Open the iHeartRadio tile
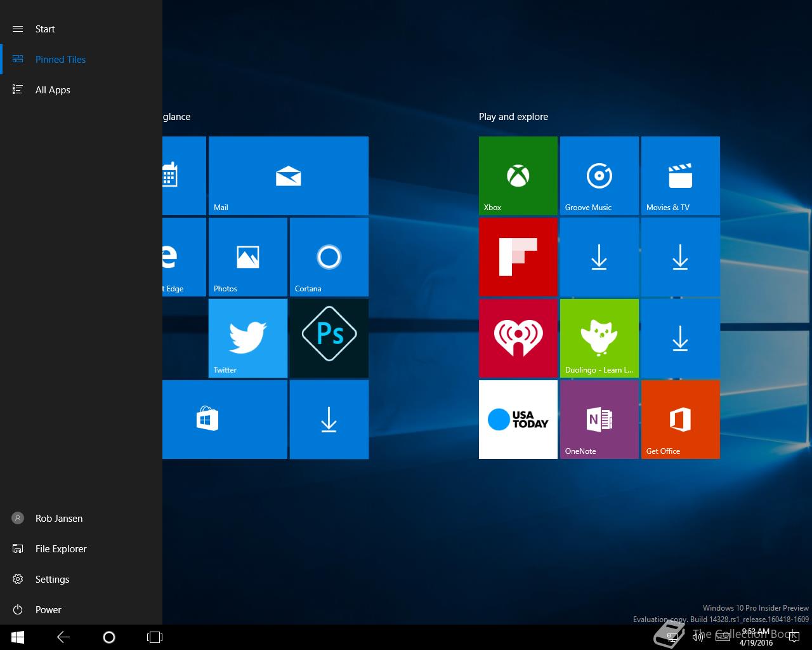Screen dimensions: 812x650 (518, 338)
